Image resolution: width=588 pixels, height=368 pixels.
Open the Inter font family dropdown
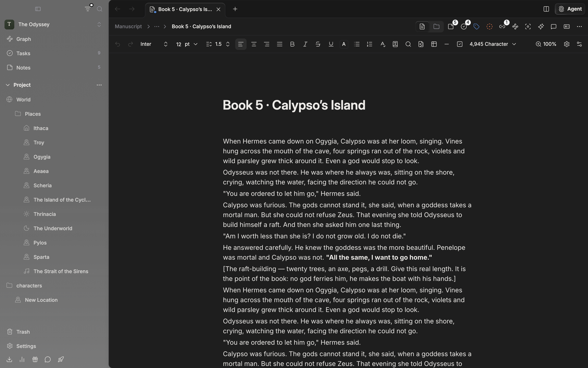[154, 44]
